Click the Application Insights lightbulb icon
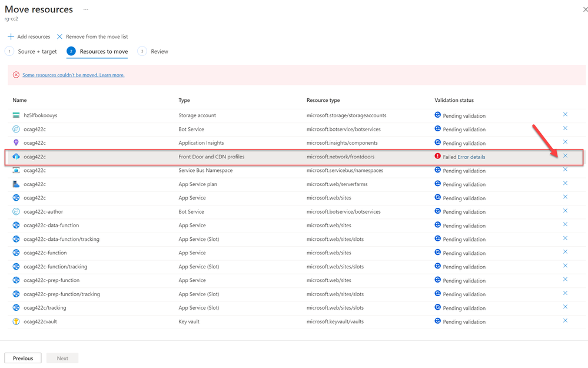Image resolution: width=588 pixels, height=368 pixels. [x=16, y=142]
